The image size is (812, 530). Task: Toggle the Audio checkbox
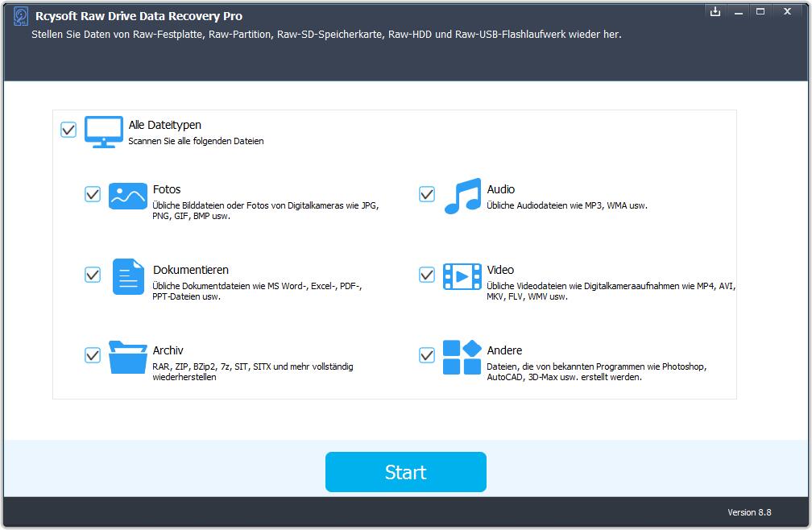pos(427,194)
